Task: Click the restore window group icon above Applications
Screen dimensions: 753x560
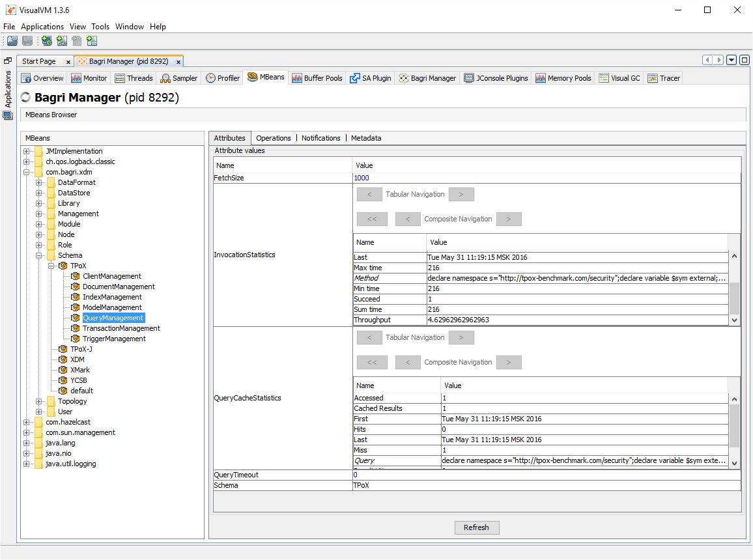Action: (8, 61)
